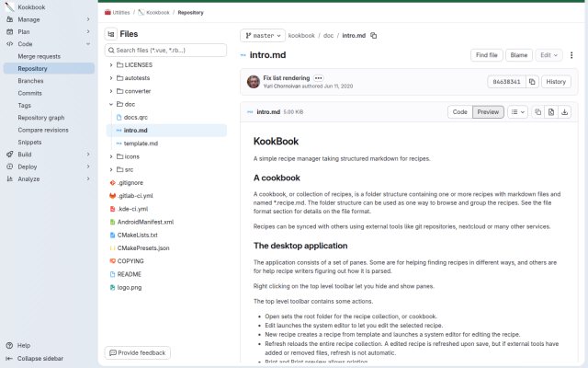This screenshot has height=368, width=588.
Task: Click the .gitignore git icon
Action: [112, 183]
